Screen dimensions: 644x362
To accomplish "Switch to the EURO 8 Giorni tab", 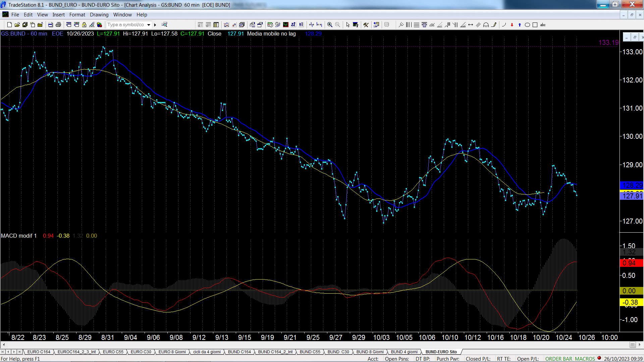I will [x=172, y=352].
